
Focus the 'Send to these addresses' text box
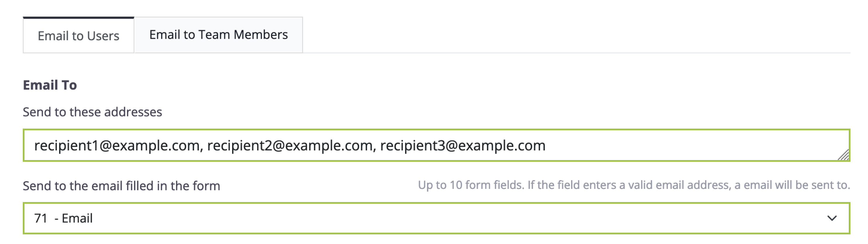tap(436, 145)
